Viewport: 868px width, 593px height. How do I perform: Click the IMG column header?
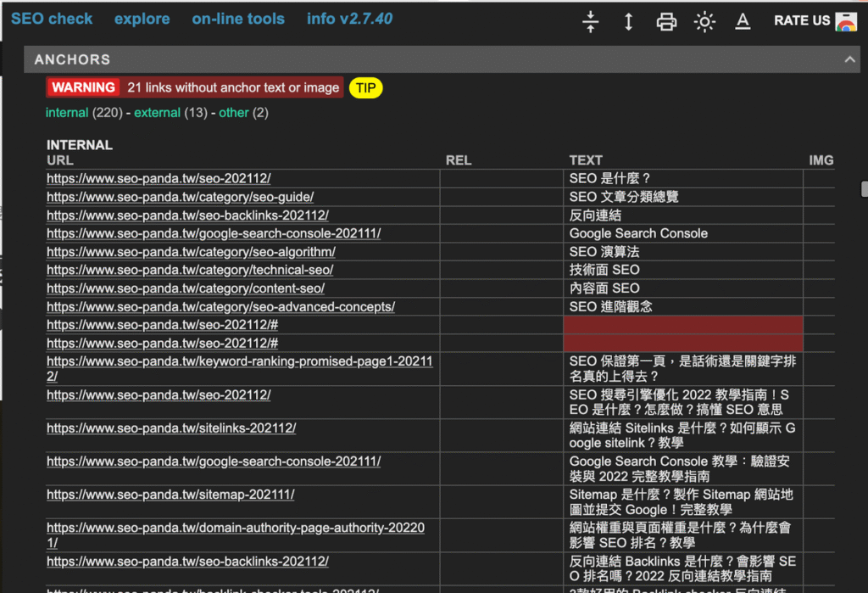tap(821, 160)
